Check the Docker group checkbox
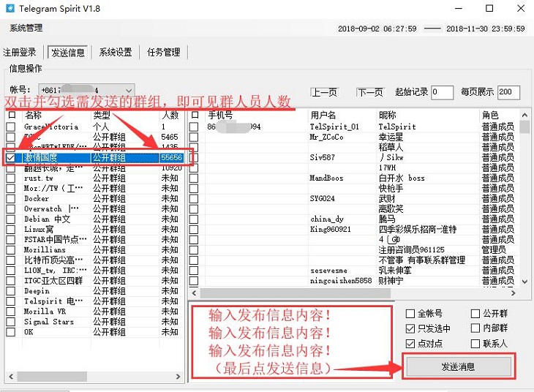 (10, 198)
